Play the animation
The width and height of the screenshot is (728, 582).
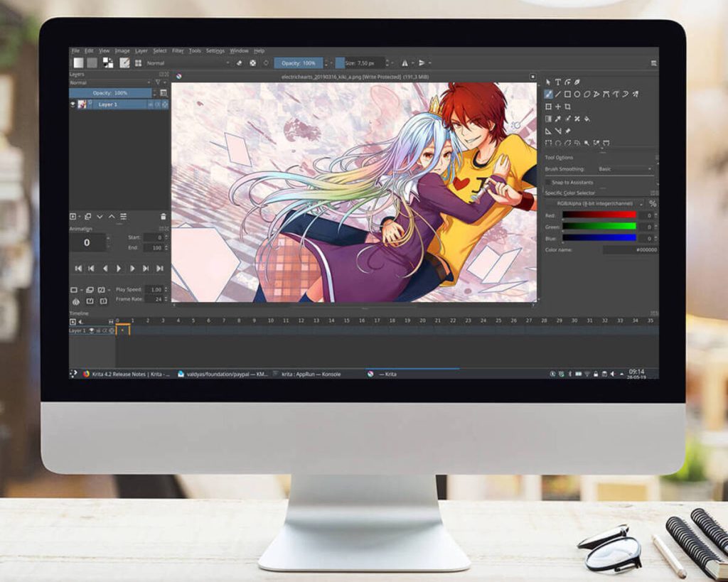tap(119, 268)
